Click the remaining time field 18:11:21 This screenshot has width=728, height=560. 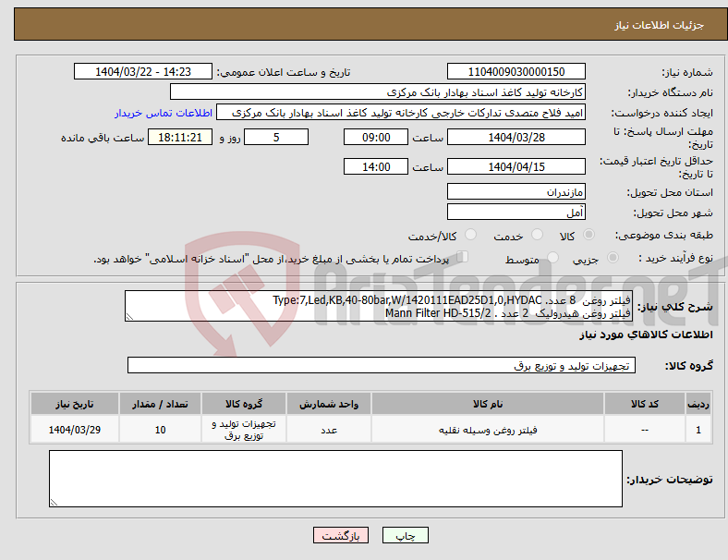click(180, 137)
